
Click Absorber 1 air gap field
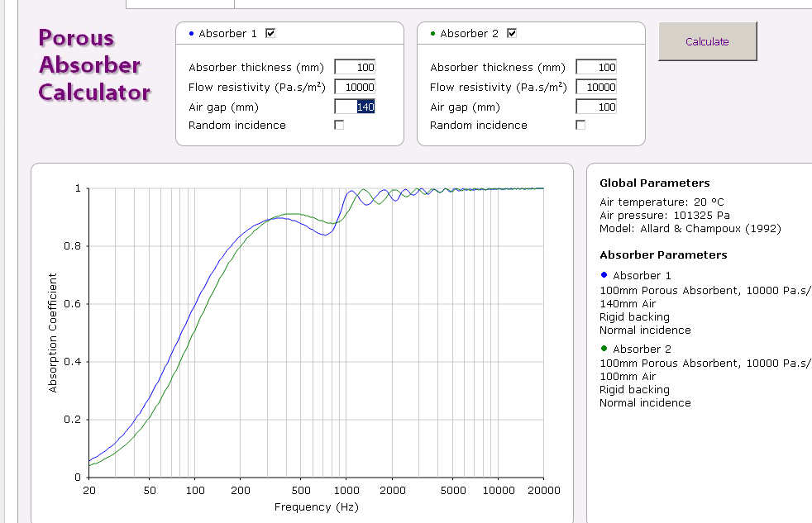pyautogui.click(x=355, y=107)
